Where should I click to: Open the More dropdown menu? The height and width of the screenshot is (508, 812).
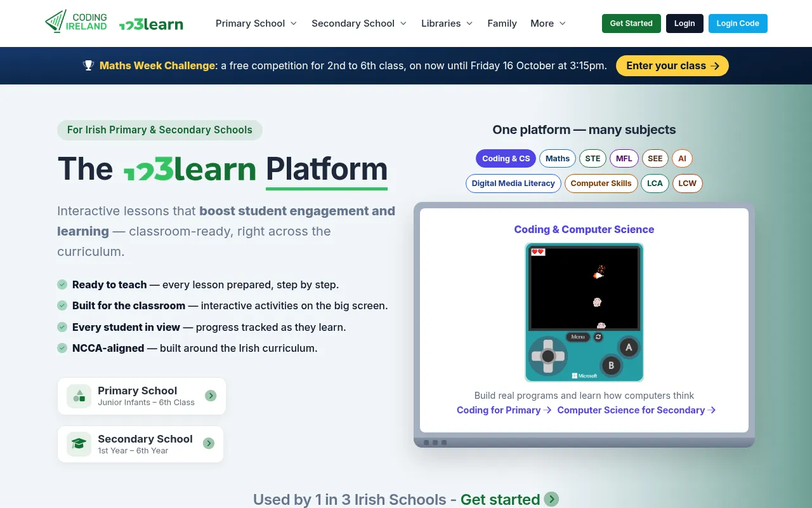tap(548, 23)
